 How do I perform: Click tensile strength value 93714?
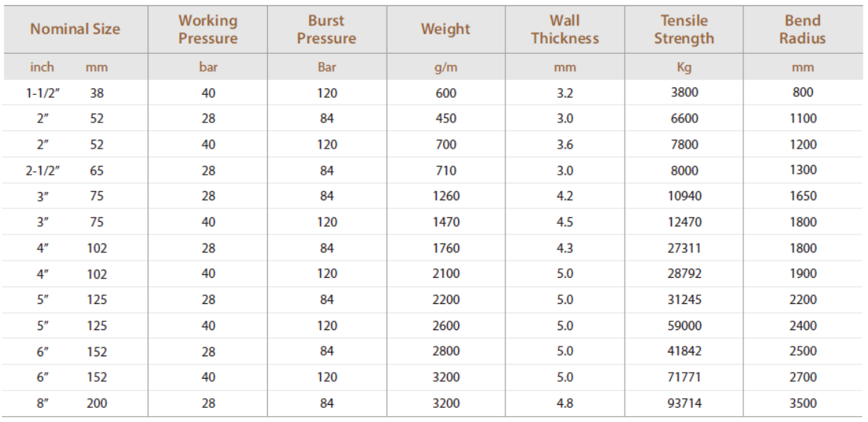[684, 403]
